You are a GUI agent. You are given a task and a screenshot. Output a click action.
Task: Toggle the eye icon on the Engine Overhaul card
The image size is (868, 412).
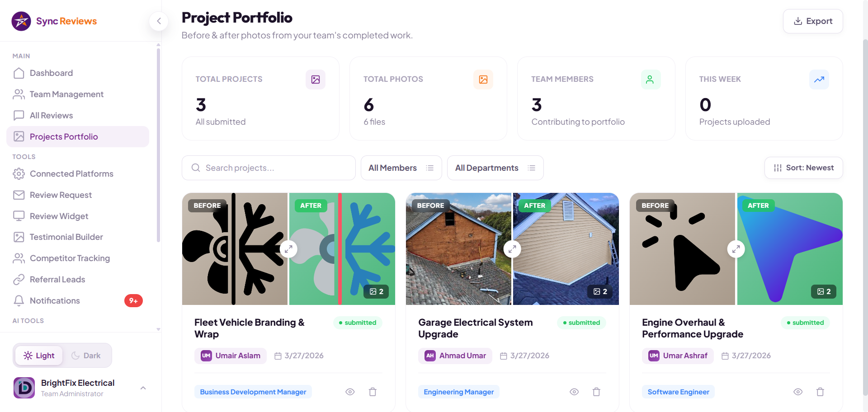(798, 392)
